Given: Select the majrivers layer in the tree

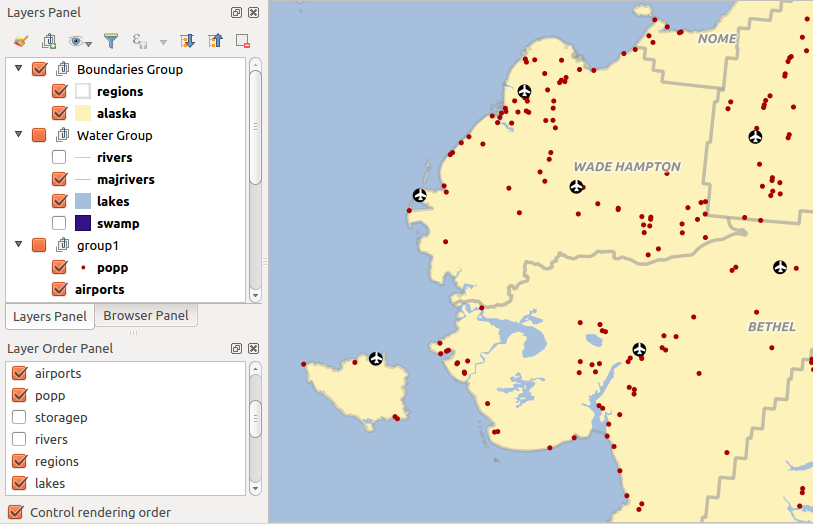Looking at the screenshot, I should coord(125,179).
